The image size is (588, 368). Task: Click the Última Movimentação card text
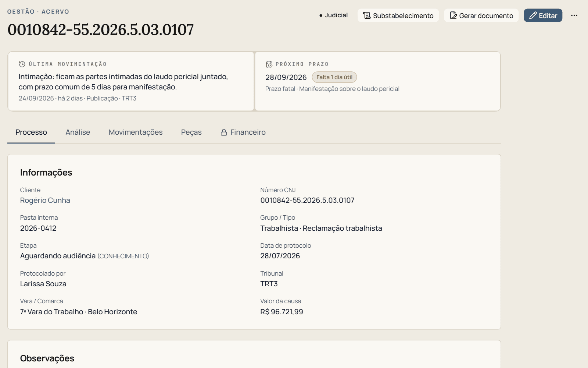click(123, 82)
